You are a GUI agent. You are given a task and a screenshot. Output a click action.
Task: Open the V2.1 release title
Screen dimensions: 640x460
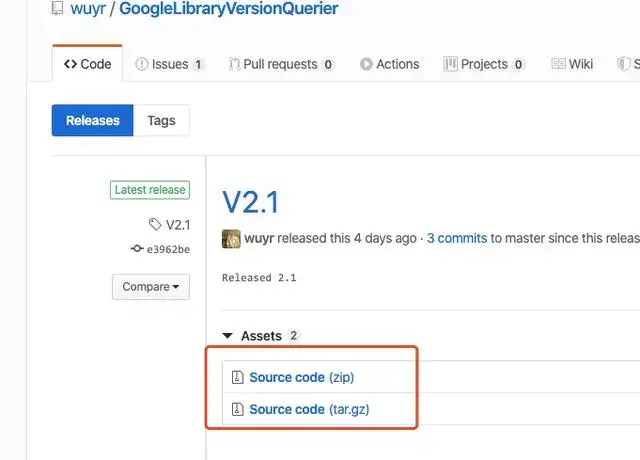[251, 202]
